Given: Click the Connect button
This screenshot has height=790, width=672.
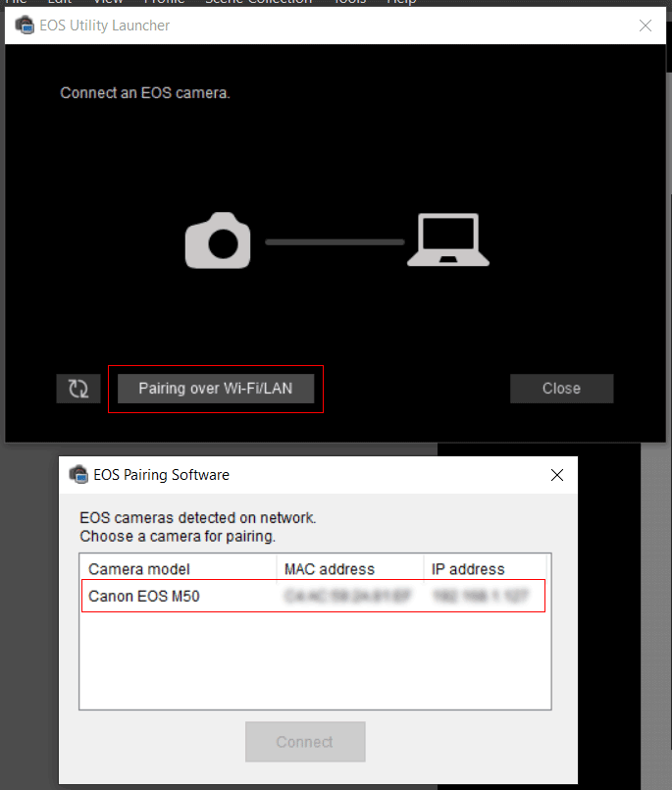Looking at the screenshot, I should [x=305, y=742].
